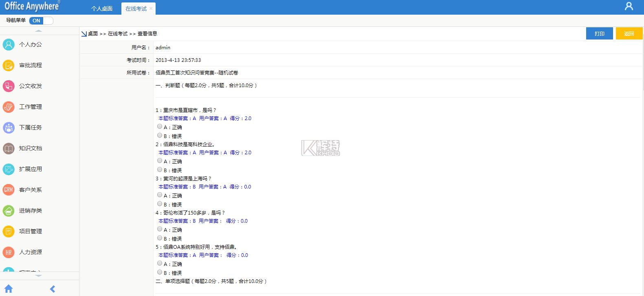The width and height of the screenshot is (644, 296).
Task: Collapse the sidebar with the left chevron
Action: [52, 289]
